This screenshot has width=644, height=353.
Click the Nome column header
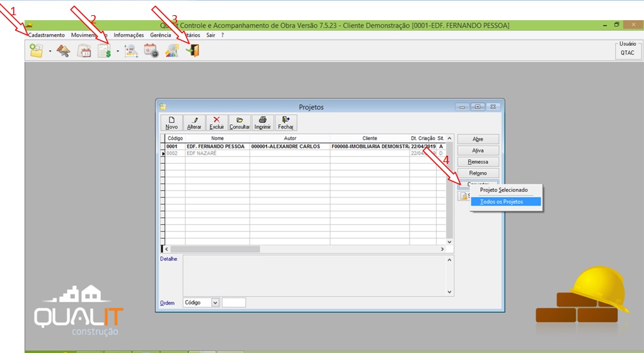click(217, 139)
